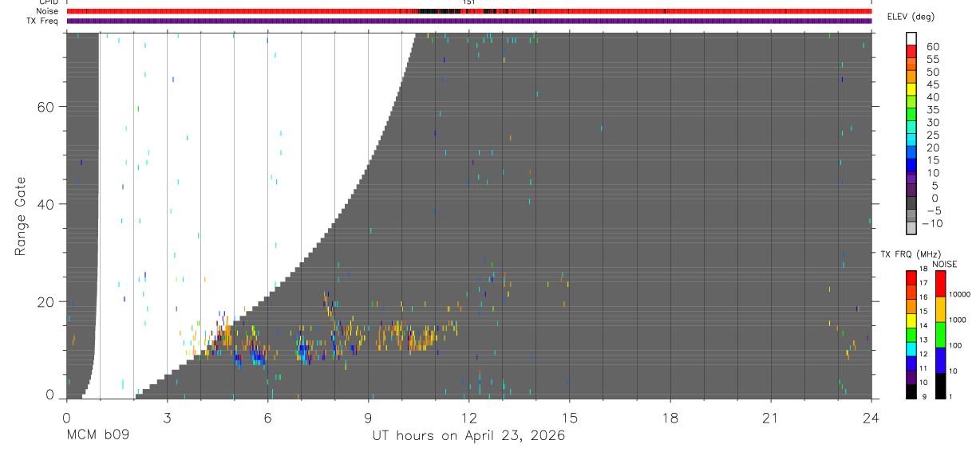
Task: Select the black bottom segment of TX FRQ colorbar
Action: 911,391
